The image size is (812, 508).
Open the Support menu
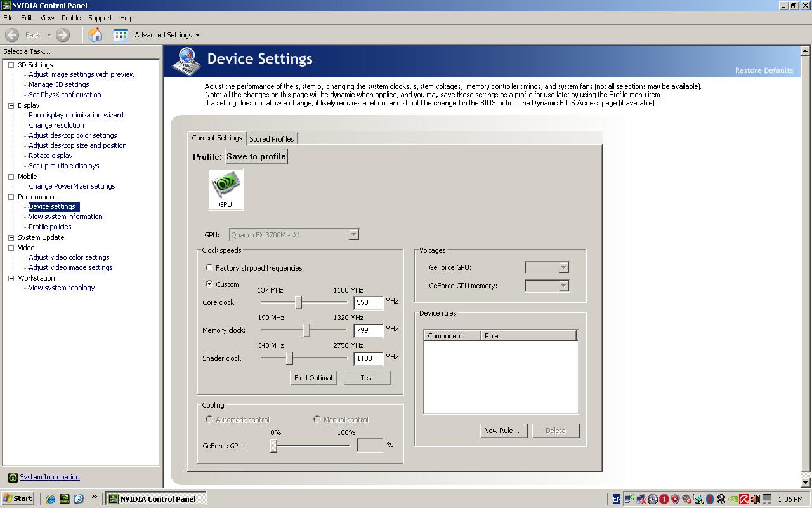[100, 18]
